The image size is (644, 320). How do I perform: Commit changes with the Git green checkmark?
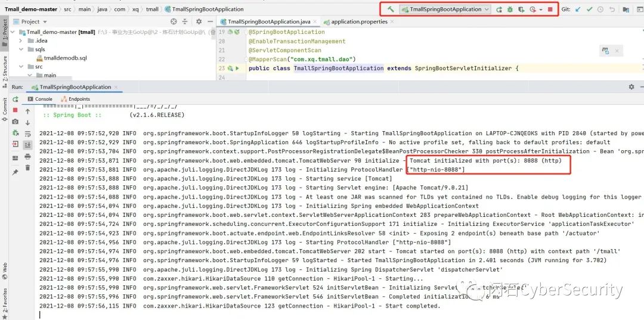pyautogui.click(x=589, y=9)
